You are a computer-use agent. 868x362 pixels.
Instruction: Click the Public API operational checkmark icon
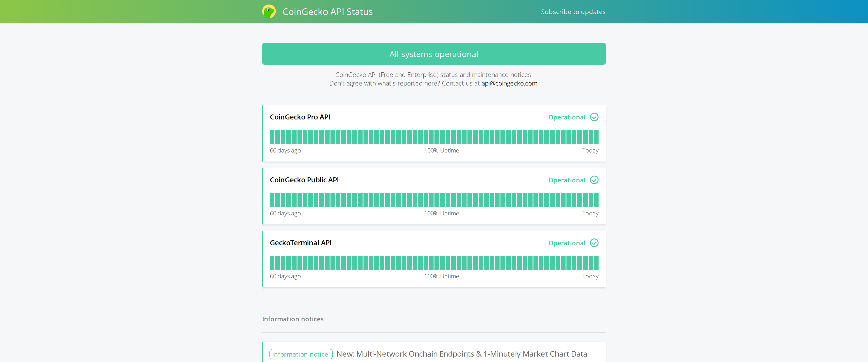[x=594, y=180]
